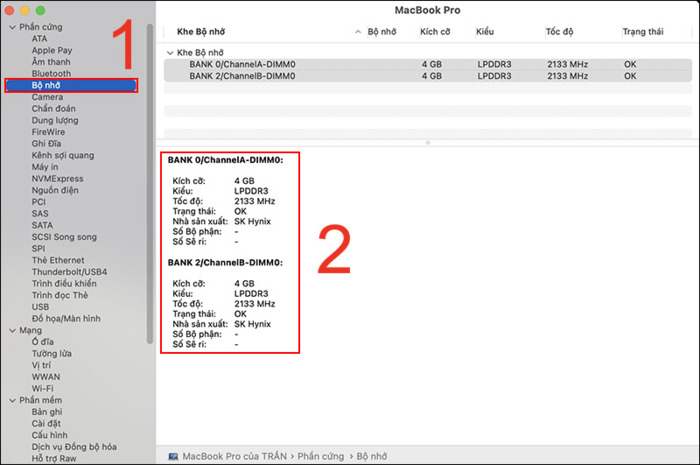700x465 pixels.
Task: Collapse the Khe Bộ nhớ group in table
Action: coord(169,51)
